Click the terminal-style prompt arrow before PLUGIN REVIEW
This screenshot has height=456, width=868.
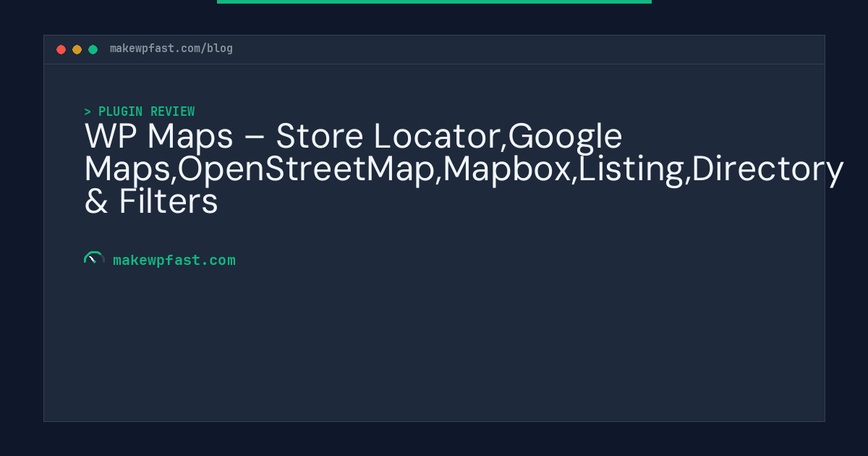(x=88, y=111)
